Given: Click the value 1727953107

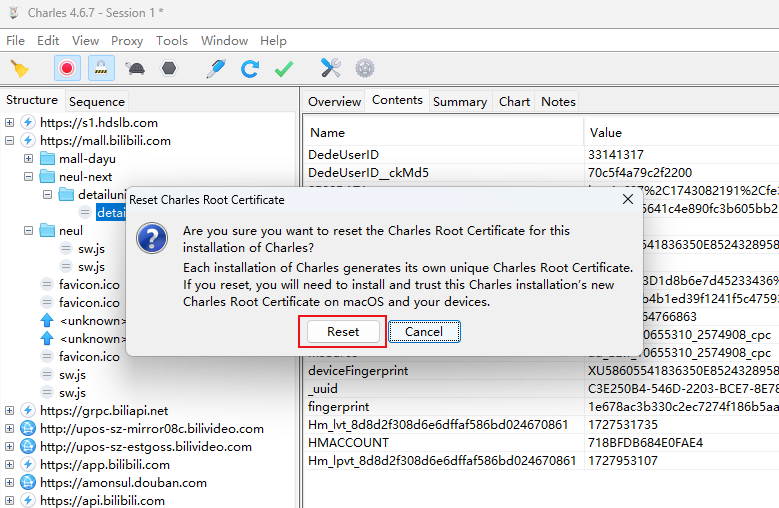Looking at the screenshot, I should tap(623, 461).
